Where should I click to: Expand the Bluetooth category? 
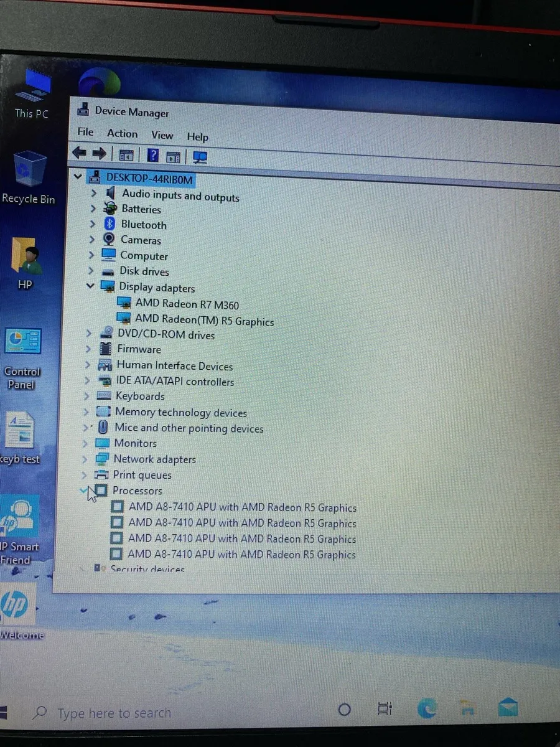(x=93, y=223)
